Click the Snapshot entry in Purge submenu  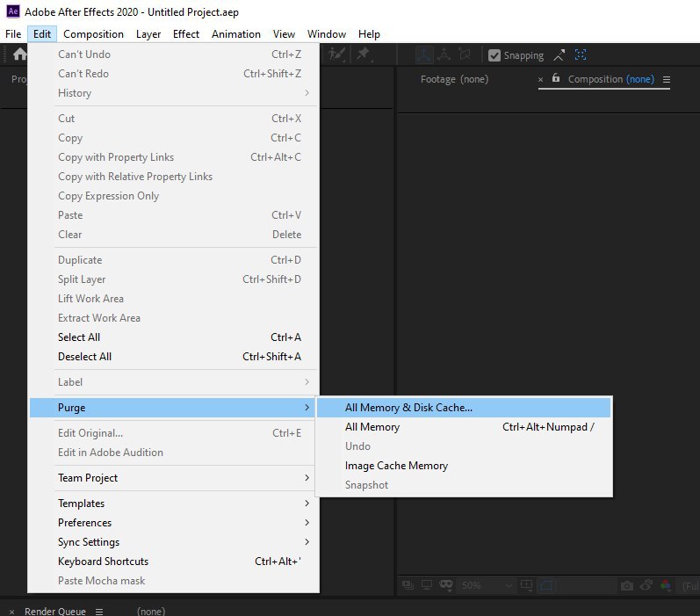(464, 485)
